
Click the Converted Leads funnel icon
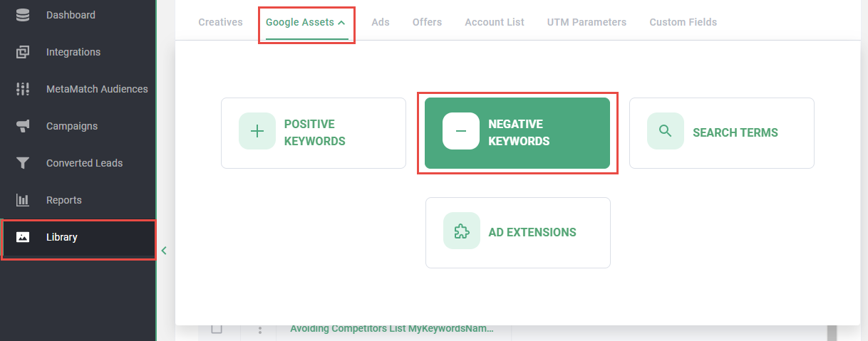tap(23, 163)
